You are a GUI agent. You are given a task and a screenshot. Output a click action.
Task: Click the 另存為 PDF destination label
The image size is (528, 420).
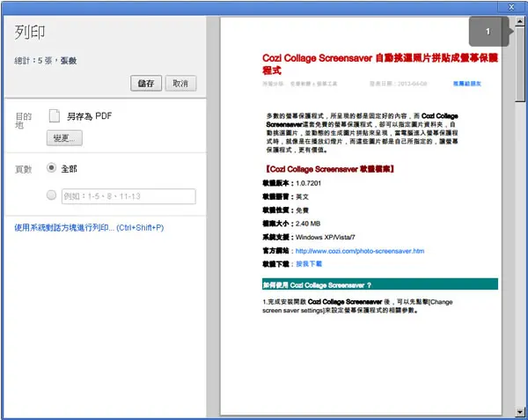(89, 116)
